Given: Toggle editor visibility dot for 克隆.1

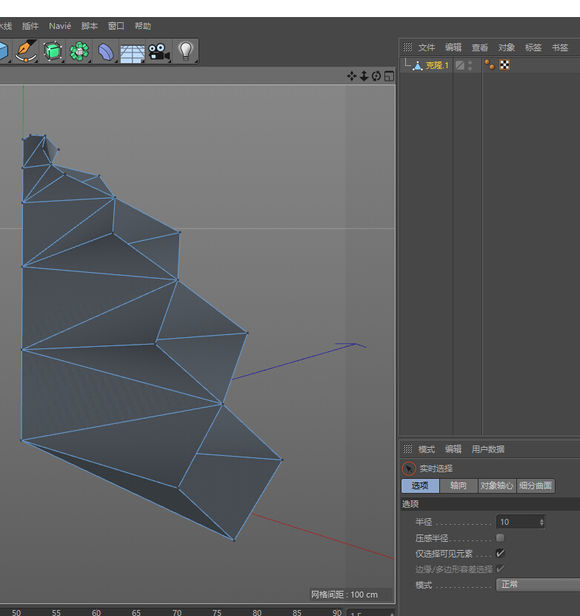Looking at the screenshot, I should [x=470, y=62].
